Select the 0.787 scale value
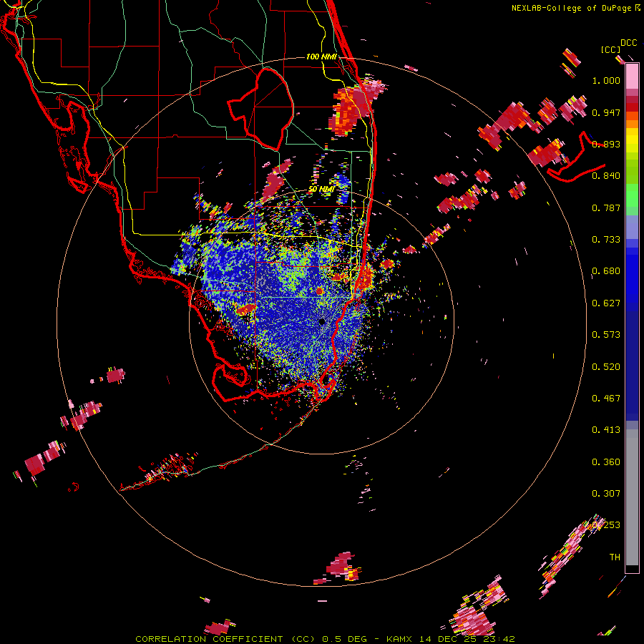 point(606,208)
